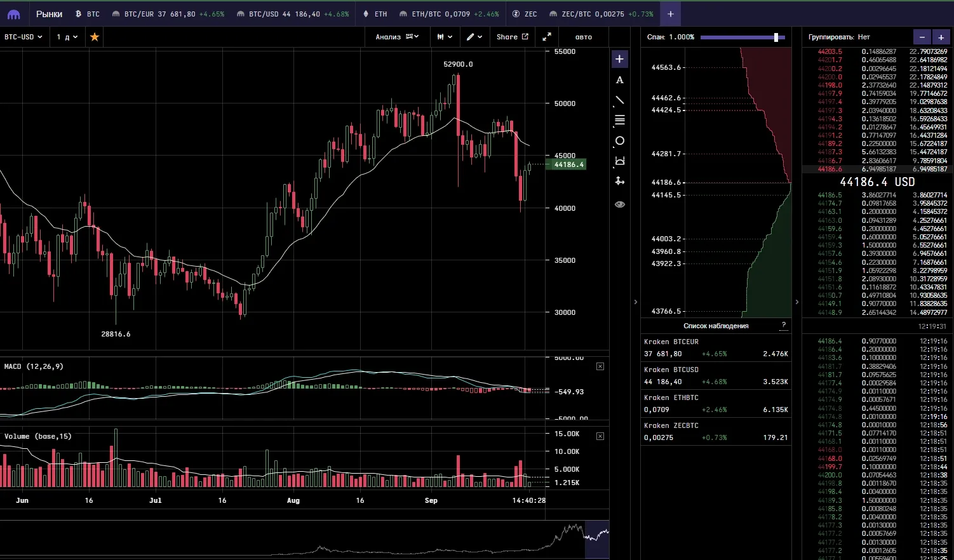Click the Share button
This screenshot has width=954, height=560.
pyautogui.click(x=512, y=37)
